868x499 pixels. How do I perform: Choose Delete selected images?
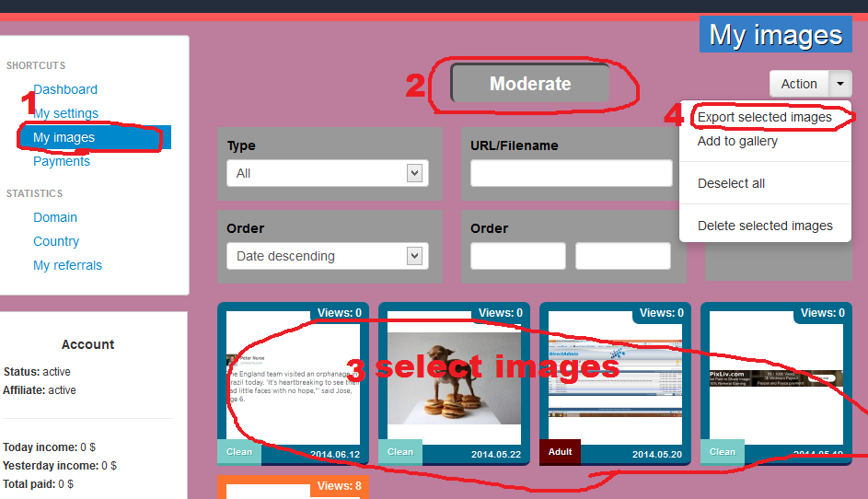(765, 226)
